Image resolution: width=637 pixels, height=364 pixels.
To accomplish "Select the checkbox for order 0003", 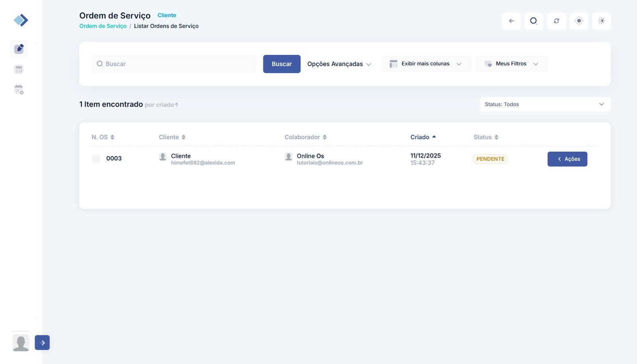I will click(x=96, y=159).
